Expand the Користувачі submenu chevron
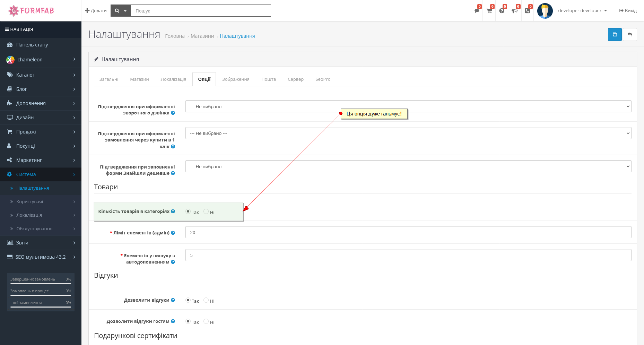The image size is (644, 345). tap(74, 202)
